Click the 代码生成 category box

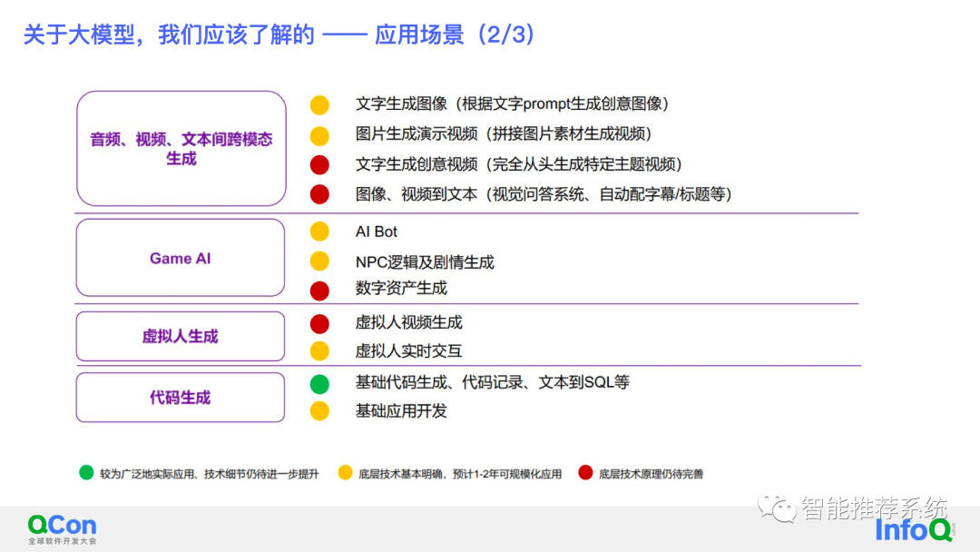click(180, 398)
